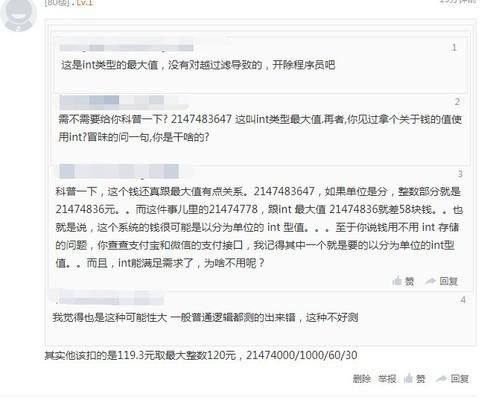
Task: Click the bottom reply arrow icon next to 回复
Action: click(441, 379)
